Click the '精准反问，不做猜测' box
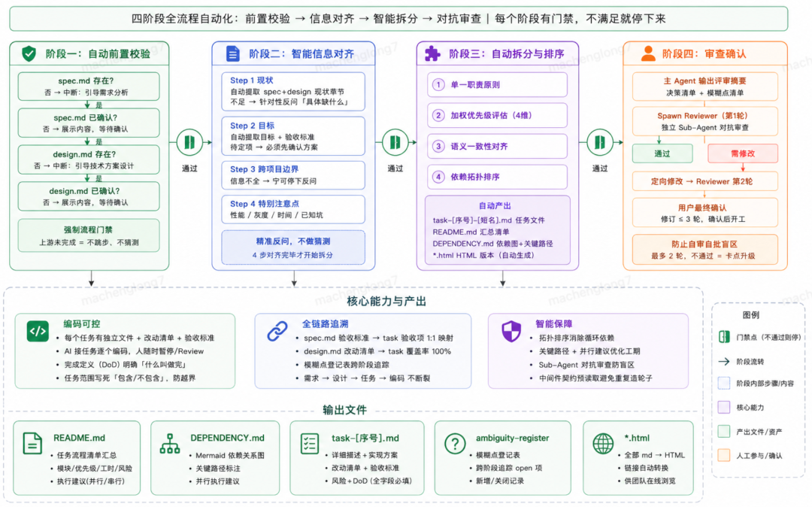This screenshot has height=507, width=812. coord(293,247)
